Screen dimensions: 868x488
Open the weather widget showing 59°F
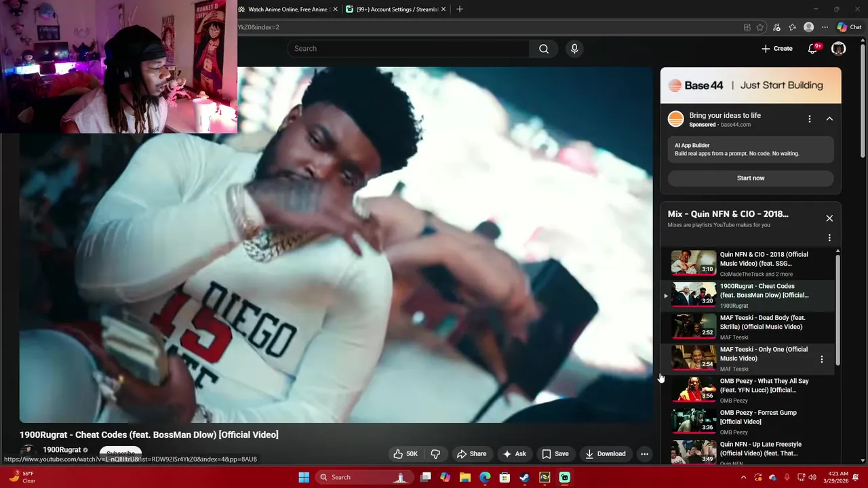22,477
